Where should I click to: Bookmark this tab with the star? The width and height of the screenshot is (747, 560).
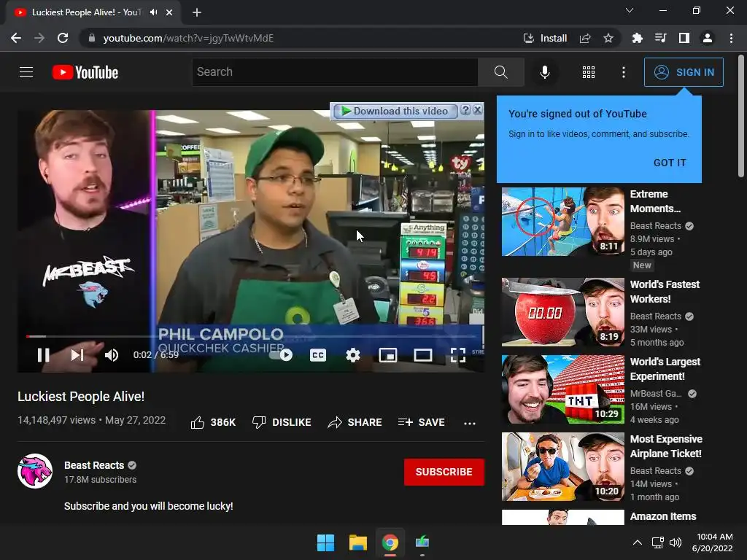(x=608, y=38)
